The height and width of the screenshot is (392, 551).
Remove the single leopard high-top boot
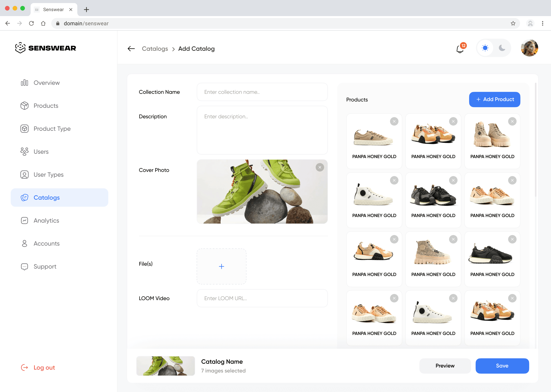click(453, 239)
